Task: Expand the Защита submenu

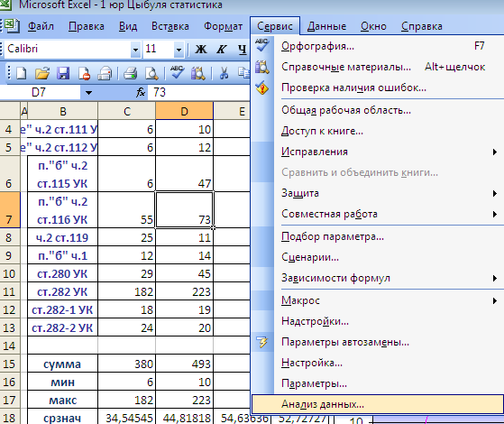Action: [389, 193]
